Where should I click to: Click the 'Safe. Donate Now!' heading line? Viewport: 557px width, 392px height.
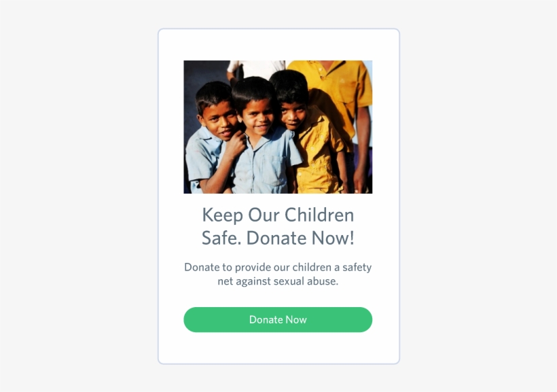tap(278, 238)
